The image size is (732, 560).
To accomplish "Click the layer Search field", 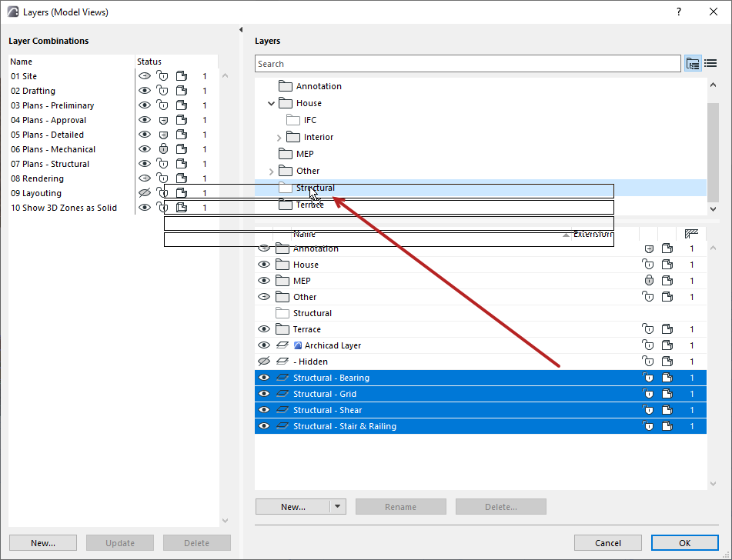I will (468, 64).
